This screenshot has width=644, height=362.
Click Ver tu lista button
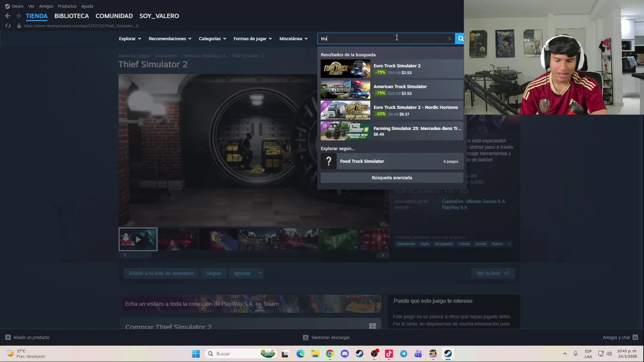pyautogui.click(x=493, y=273)
